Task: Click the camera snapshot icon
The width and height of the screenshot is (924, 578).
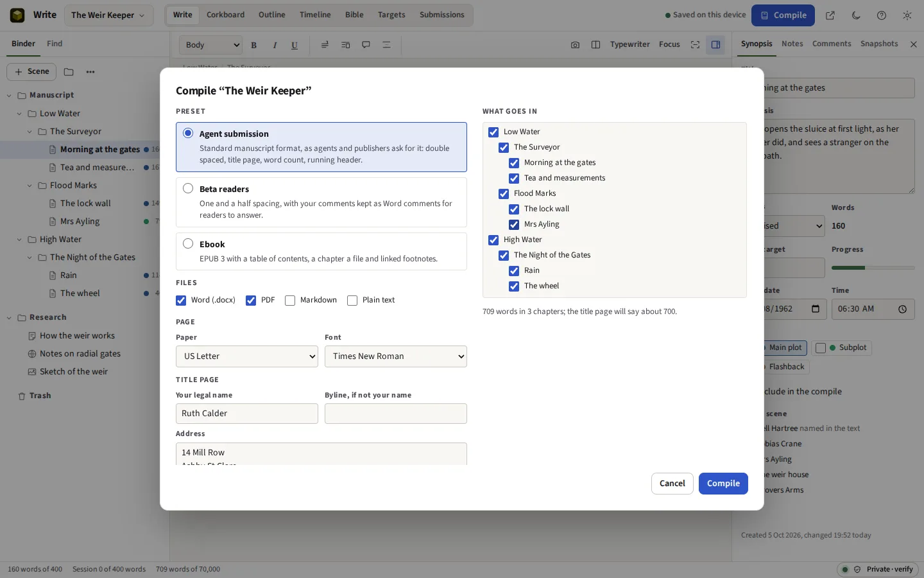Action: [575, 45]
